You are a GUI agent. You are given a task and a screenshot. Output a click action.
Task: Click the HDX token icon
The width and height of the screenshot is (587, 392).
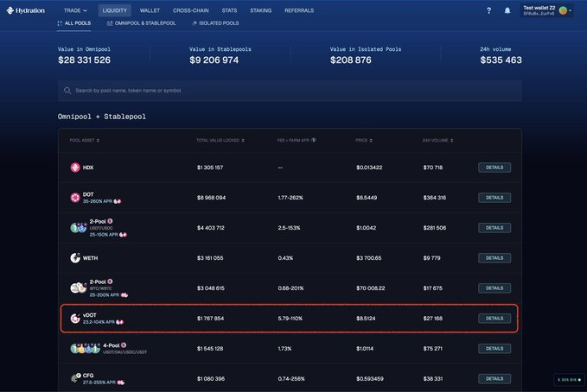pos(75,168)
